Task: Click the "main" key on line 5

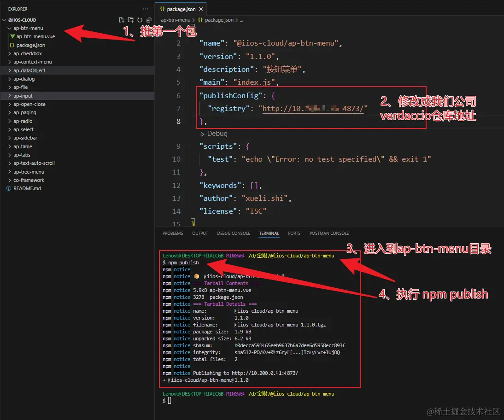Action: click(x=211, y=82)
